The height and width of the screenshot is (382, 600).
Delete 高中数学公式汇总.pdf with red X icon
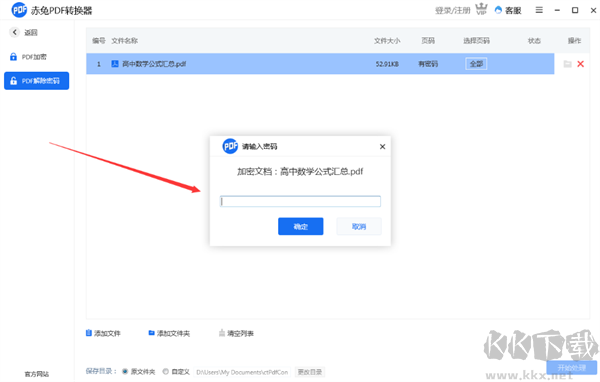point(580,64)
